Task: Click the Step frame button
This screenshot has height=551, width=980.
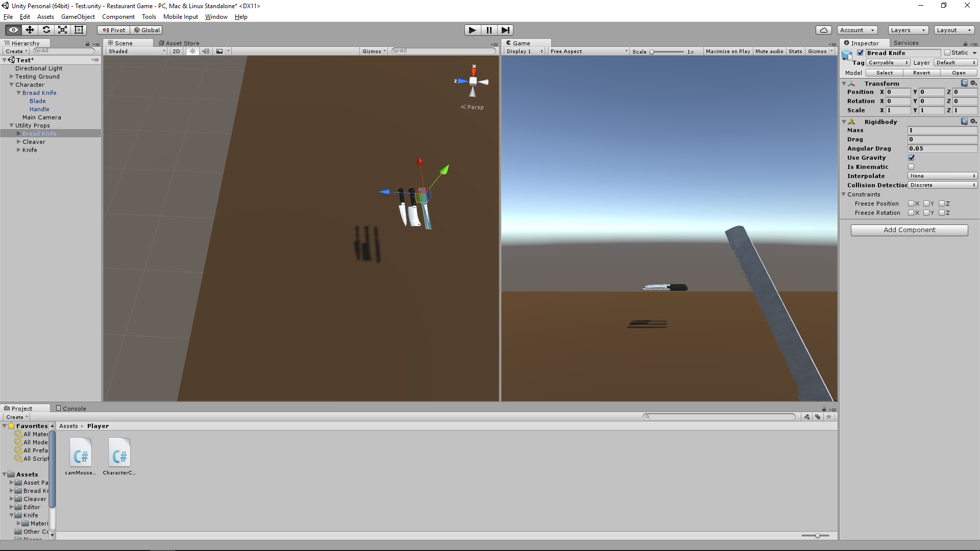Action: click(505, 30)
